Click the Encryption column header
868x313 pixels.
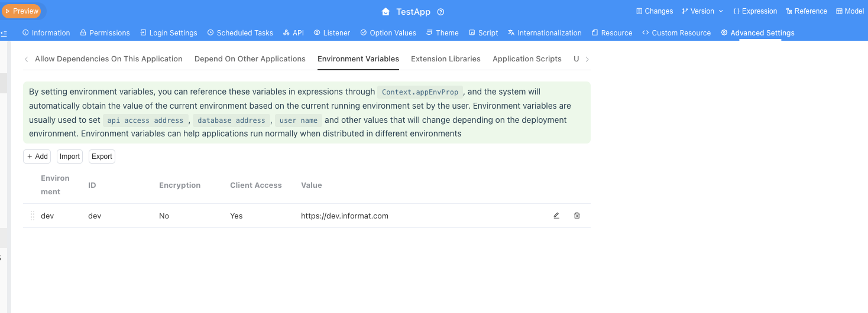tap(180, 185)
